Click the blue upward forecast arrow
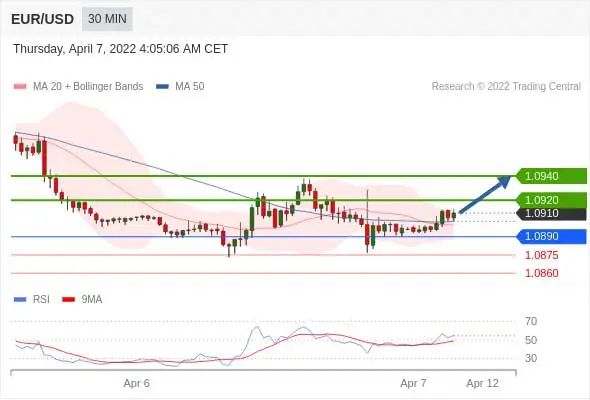Viewport: 590px width, 400px height. tap(485, 195)
